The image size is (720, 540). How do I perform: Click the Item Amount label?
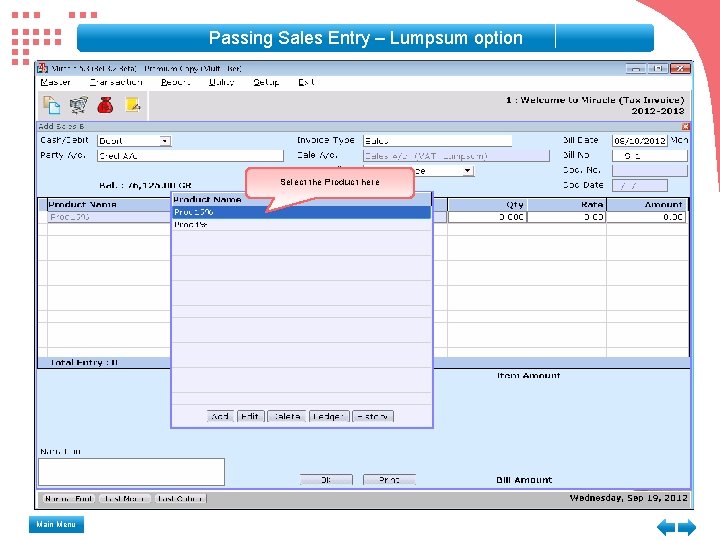[529, 376]
